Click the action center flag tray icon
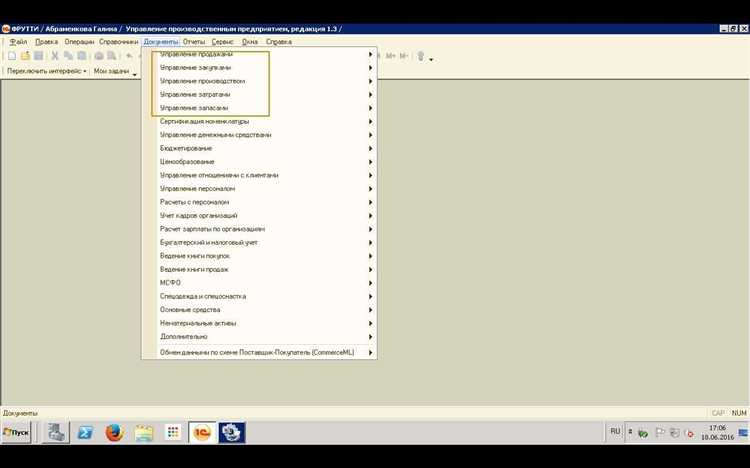 click(660, 433)
